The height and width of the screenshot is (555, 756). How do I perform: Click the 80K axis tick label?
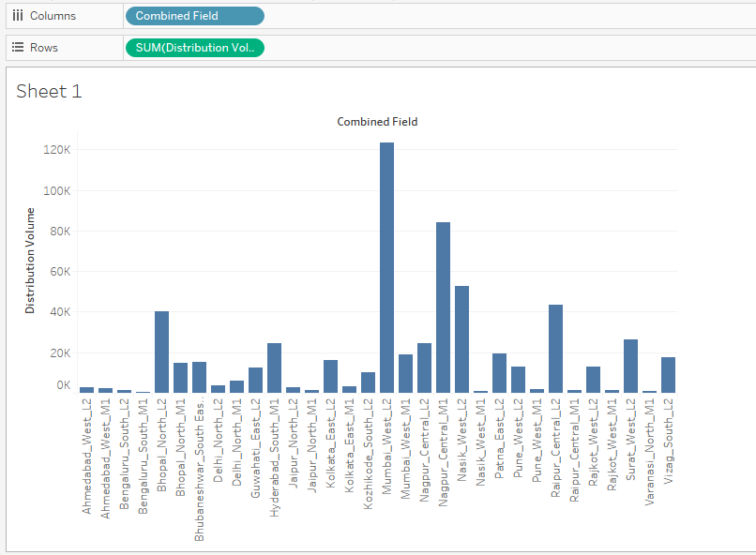click(x=60, y=232)
